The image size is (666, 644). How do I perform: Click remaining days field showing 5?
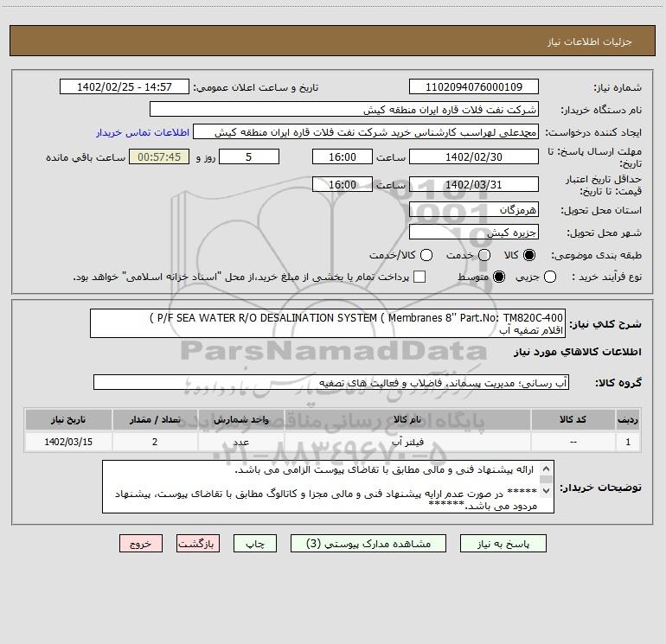click(249, 157)
